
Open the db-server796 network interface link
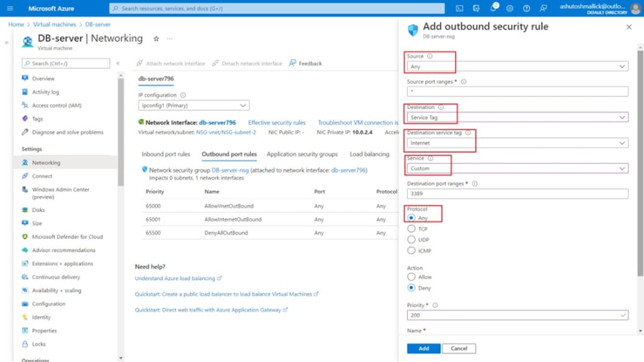tap(217, 123)
